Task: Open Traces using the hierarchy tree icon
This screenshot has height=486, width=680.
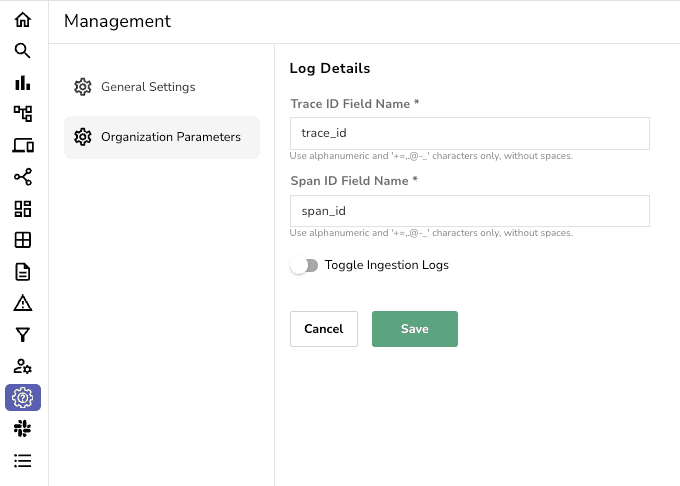Action: (x=23, y=114)
